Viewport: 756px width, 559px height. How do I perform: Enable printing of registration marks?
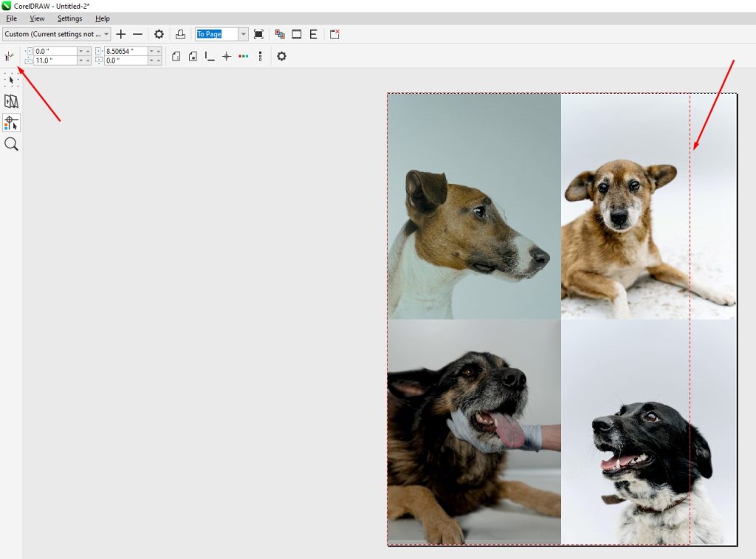[225, 56]
